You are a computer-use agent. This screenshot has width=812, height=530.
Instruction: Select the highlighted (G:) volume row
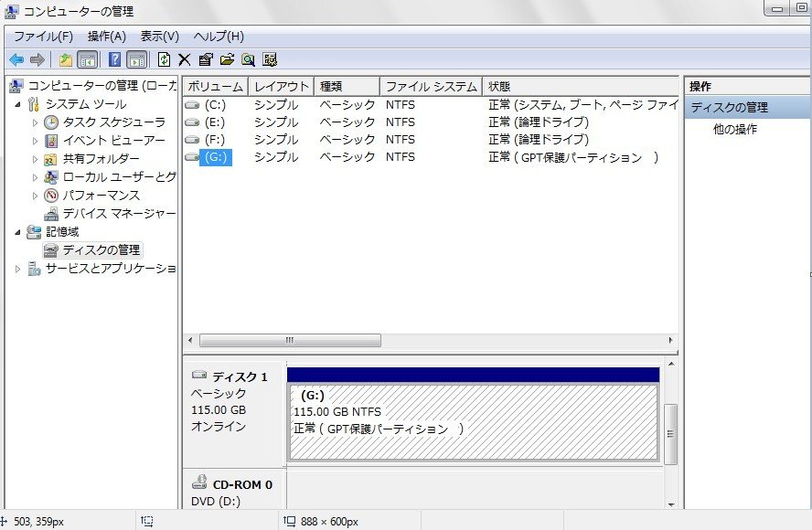click(431, 157)
